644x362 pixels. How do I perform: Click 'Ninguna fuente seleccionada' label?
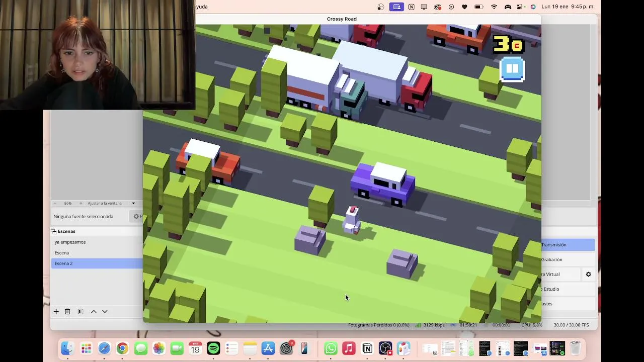[83, 216]
